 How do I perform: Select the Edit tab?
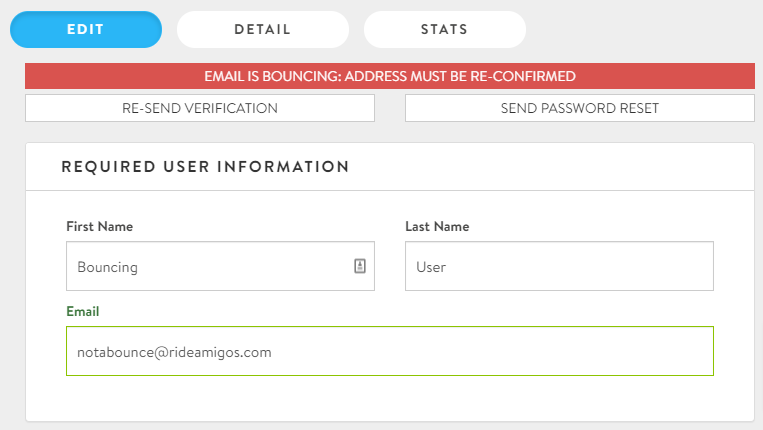tap(85, 30)
